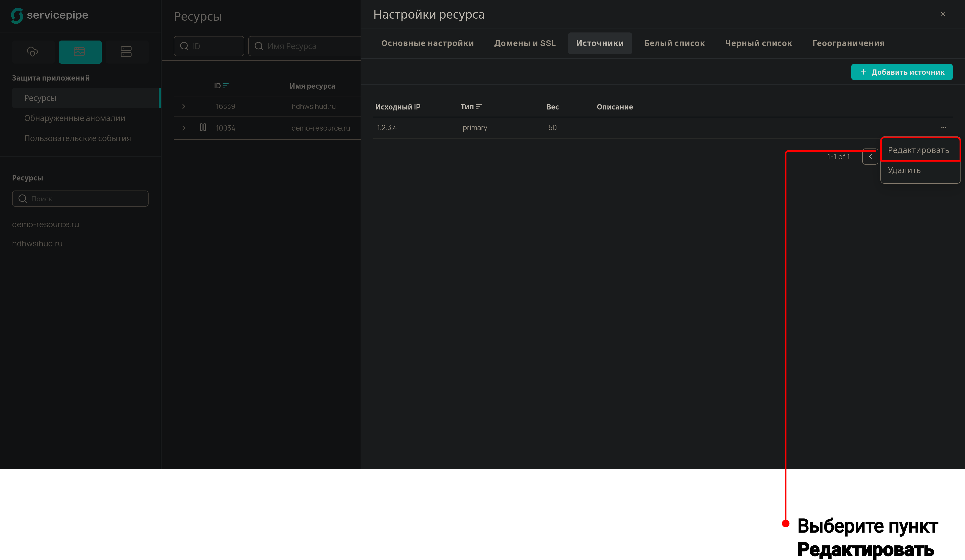Open the Белый список tab
This screenshot has width=965, height=560.
pos(674,43)
